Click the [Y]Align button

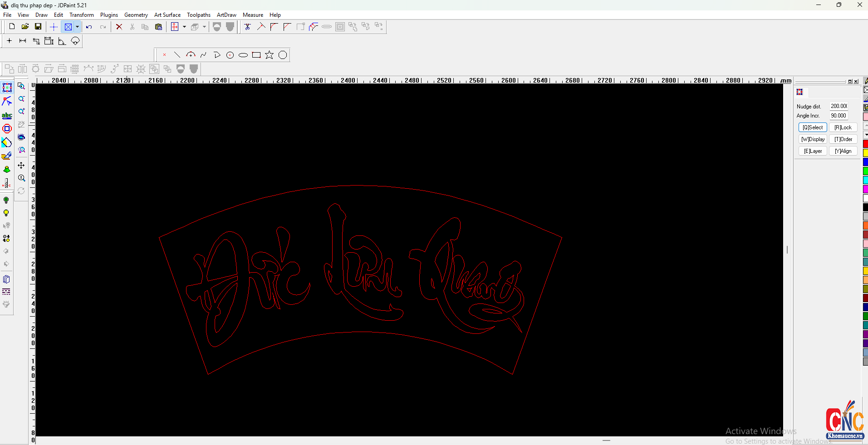coord(843,151)
